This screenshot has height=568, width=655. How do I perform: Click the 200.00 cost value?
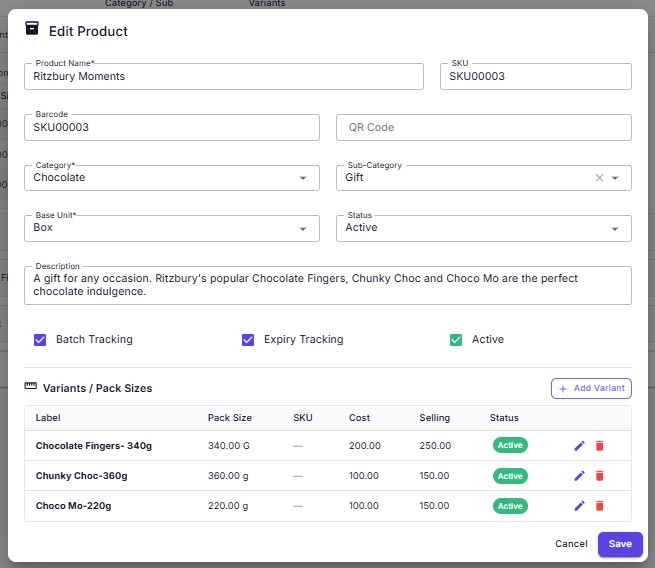365,446
